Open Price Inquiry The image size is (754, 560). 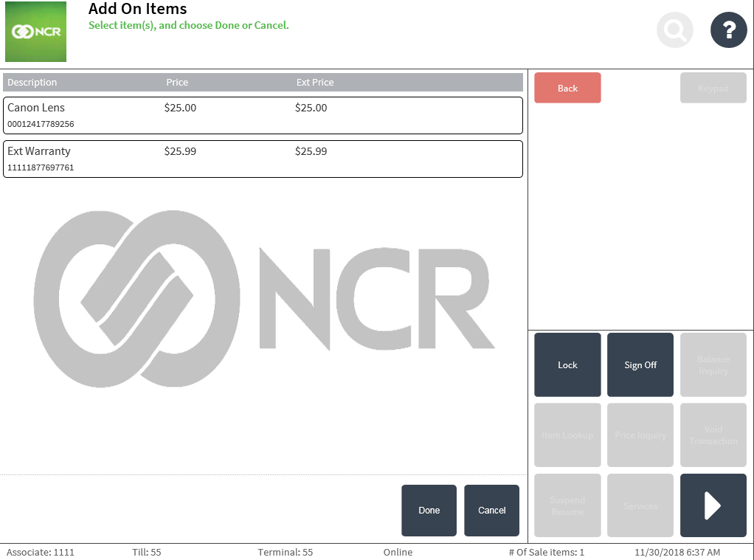[640, 435]
